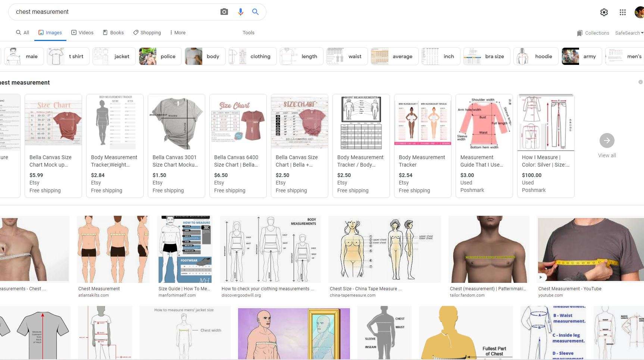The width and height of the screenshot is (644, 360).
Task: Switch to the All tab
Action: tap(22, 33)
